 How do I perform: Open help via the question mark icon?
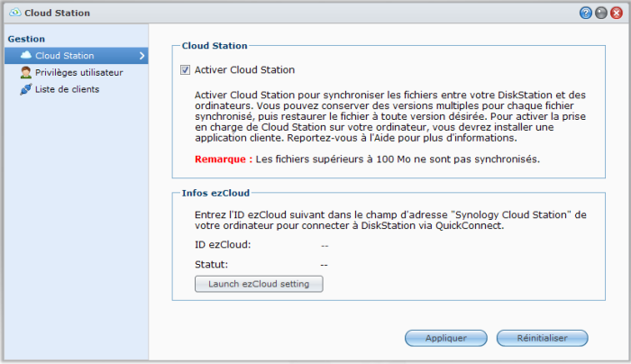(586, 14)
